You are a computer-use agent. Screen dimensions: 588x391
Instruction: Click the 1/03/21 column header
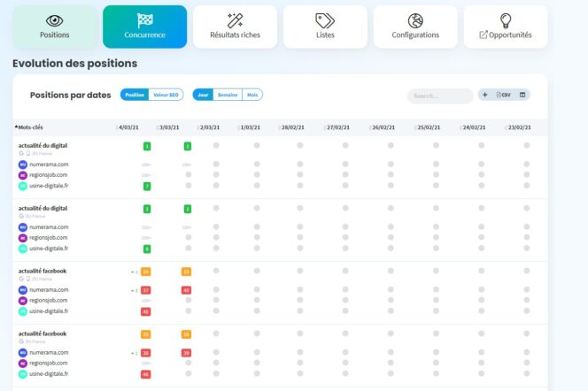pos(250,127)
